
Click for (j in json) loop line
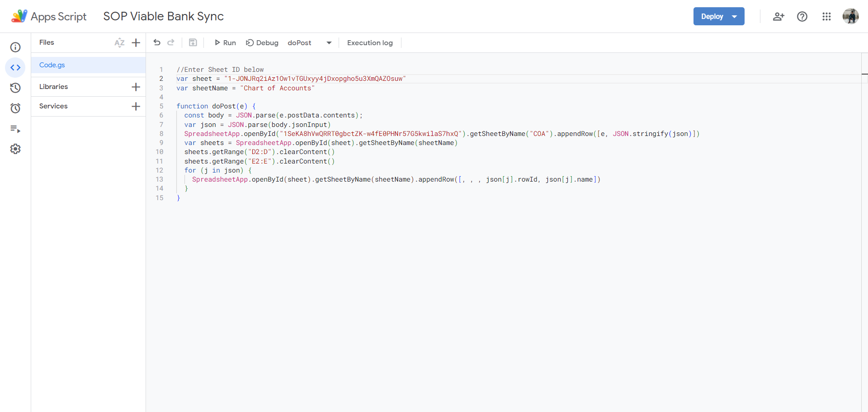coord(218,170)
